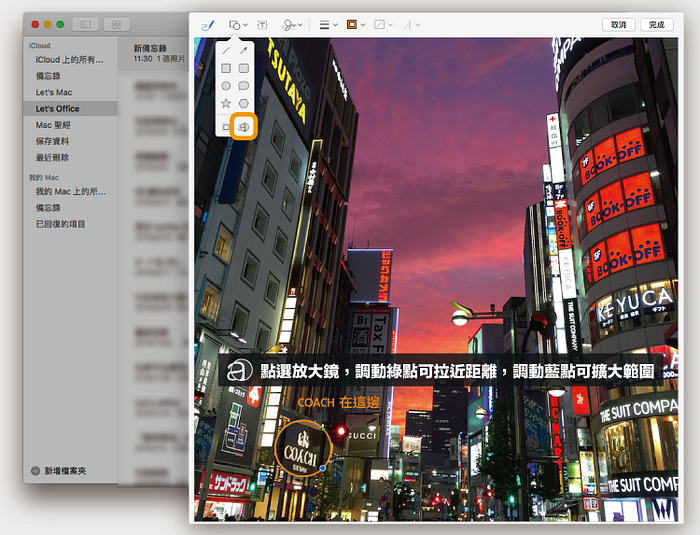Open 備忘錄 folder under iCloud

click(71, 76)
